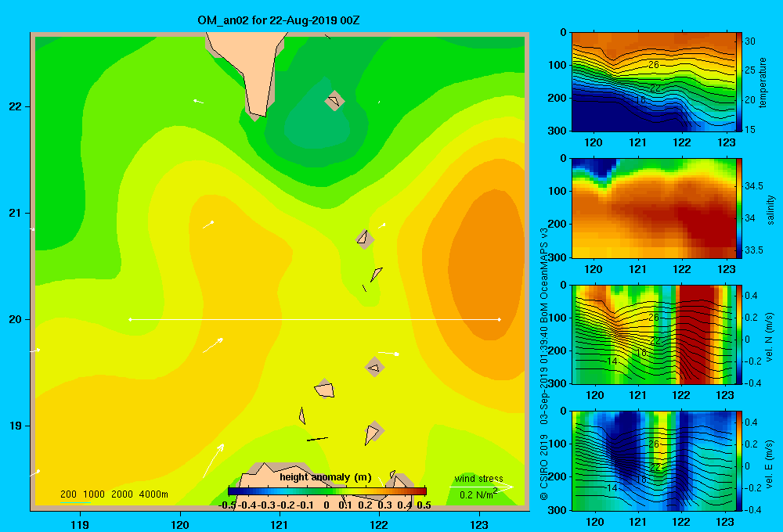783x532 pixels.
Task: Click the left endpoint of the white transect line
Action: 130,319
